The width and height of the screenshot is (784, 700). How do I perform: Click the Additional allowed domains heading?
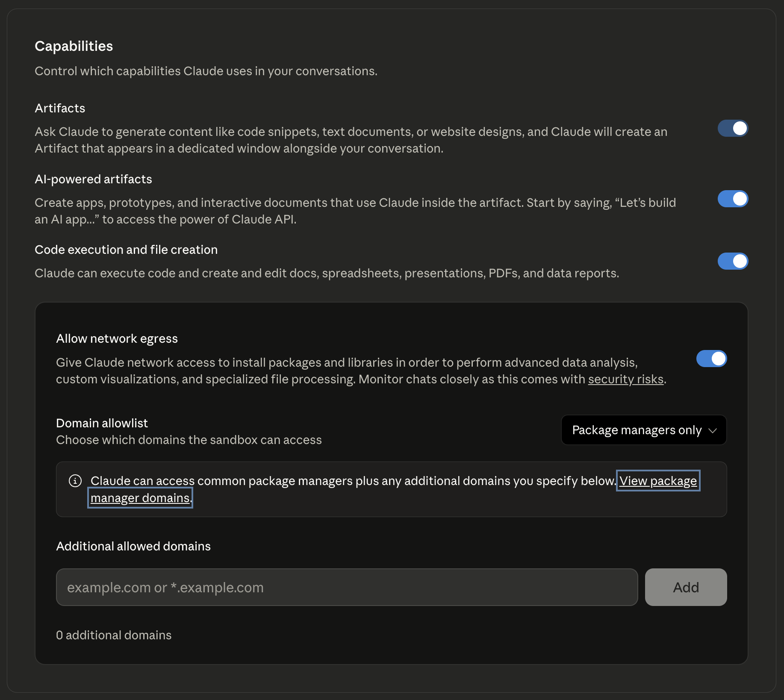(133, 546)
